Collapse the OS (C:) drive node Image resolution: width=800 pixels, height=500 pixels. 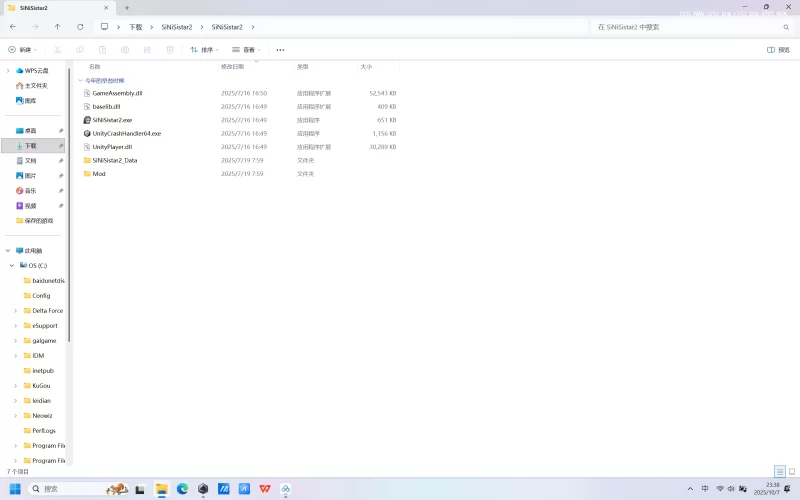click(x=12, y=265)
